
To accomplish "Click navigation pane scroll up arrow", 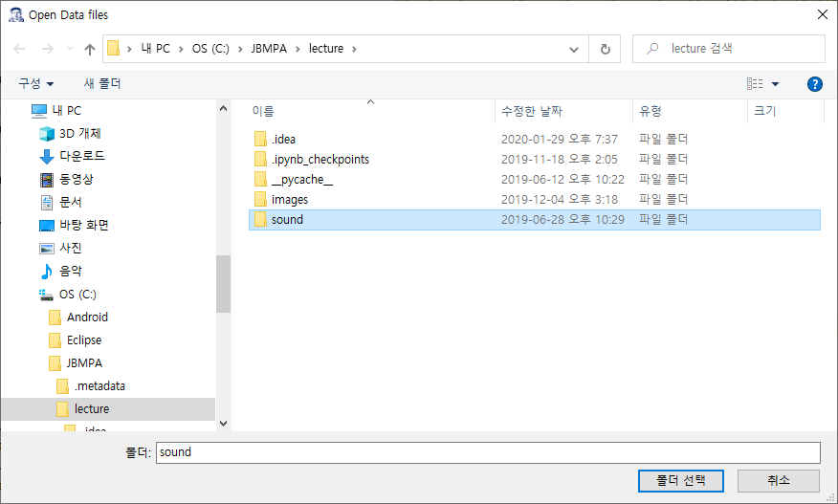I will [x=224, y=108].
